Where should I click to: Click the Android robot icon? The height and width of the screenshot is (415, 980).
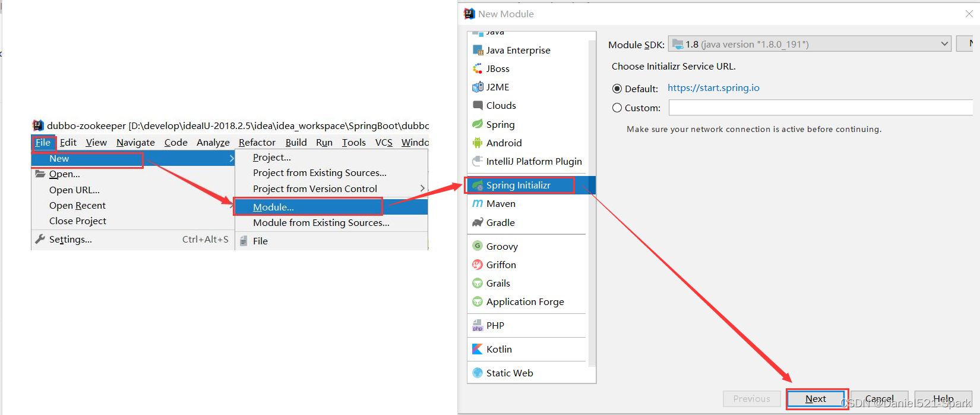pyautogui.click(x=478, y=143)
